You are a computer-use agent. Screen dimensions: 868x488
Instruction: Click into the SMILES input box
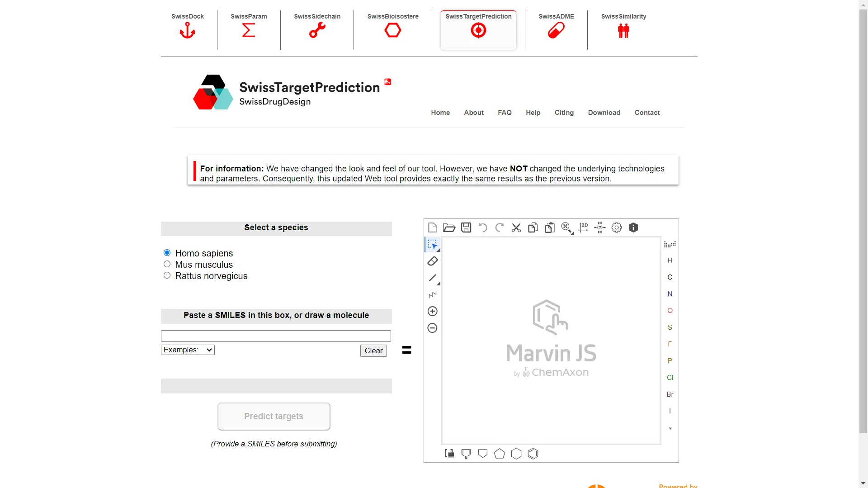(x=275, y=336)
